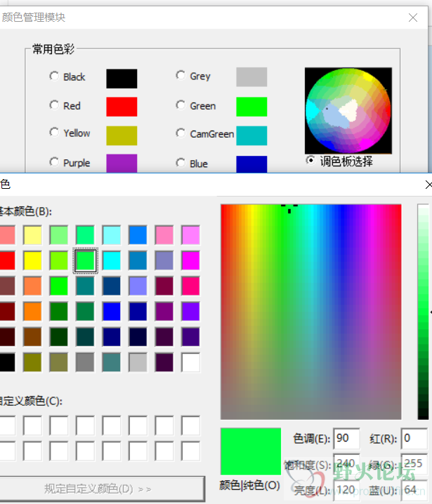Image resolution: width=432 pixels, height=504 pixels.
Task: Click the 饱和度(S) saturation input field
Action: (347, 463)
